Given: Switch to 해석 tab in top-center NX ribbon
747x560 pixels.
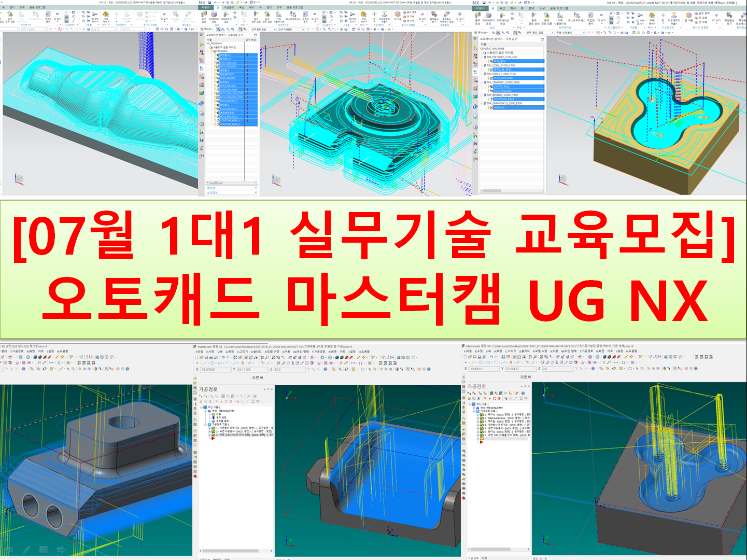Looking at the screenshot, I should click(x=251, y=7).
